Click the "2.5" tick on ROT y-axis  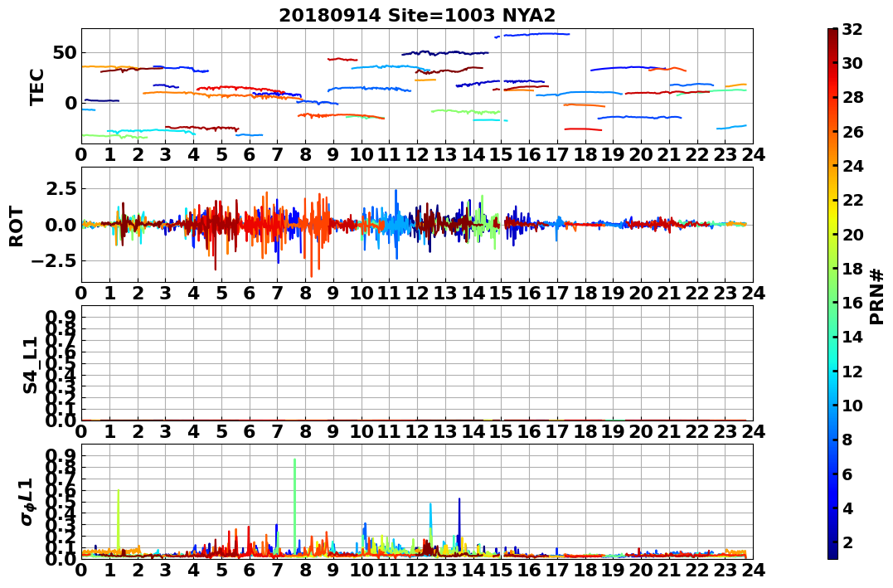[61, 188]
